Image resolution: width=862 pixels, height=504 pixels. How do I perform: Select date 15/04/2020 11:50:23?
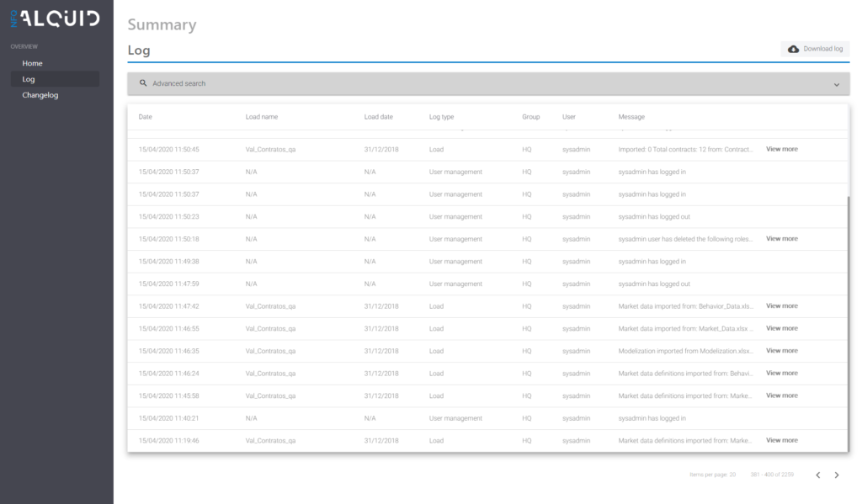(168, 217)
